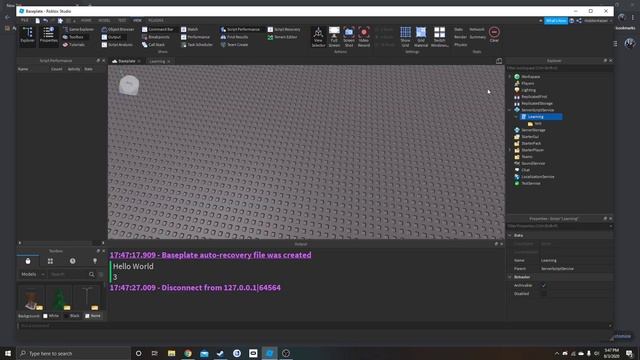Viewport: 640px width, 360px height.
Task: Toggle Grid Material setting
Action: [x=421, y=37]
